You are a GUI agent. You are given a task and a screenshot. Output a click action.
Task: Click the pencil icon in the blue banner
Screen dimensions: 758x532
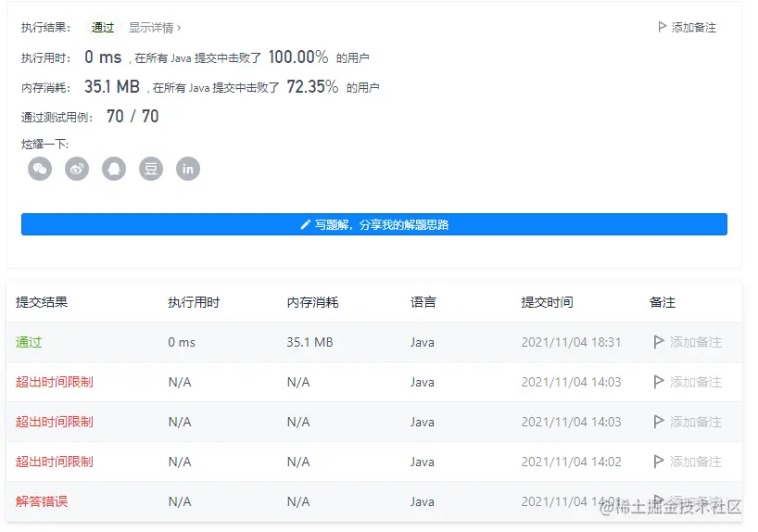pyautogui.click(x=305, y=224)
